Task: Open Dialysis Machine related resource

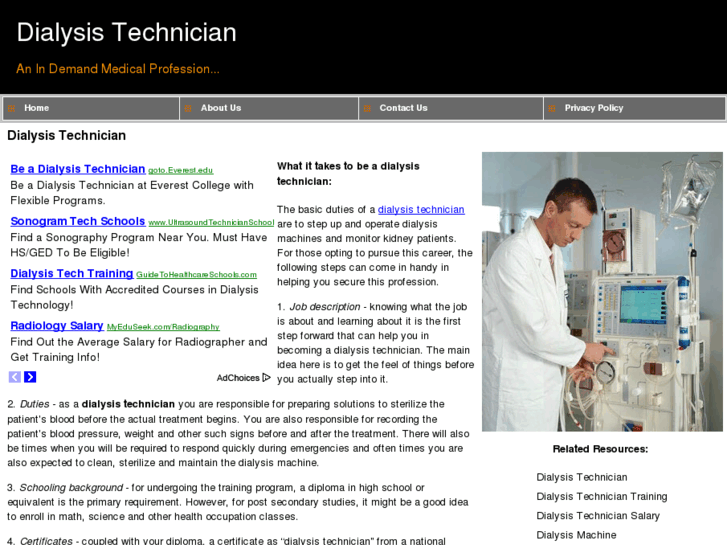Action: pos(576,535)
